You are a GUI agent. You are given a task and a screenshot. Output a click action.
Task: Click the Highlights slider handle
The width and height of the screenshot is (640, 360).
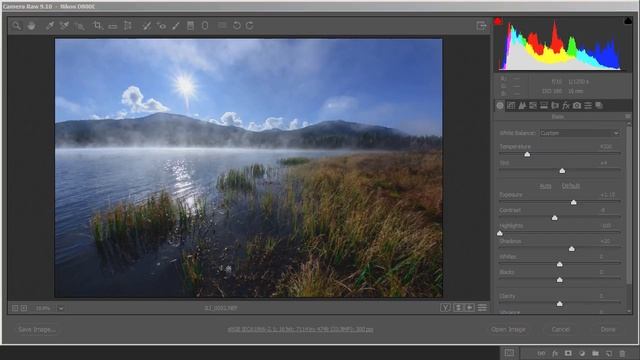pos(500,233)
